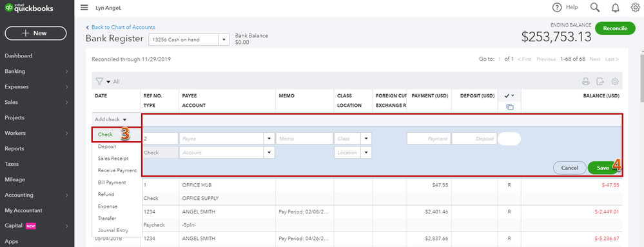Screen dimensions: 644x247
Task: Click the Payment amount field
Action: point(429,139)
